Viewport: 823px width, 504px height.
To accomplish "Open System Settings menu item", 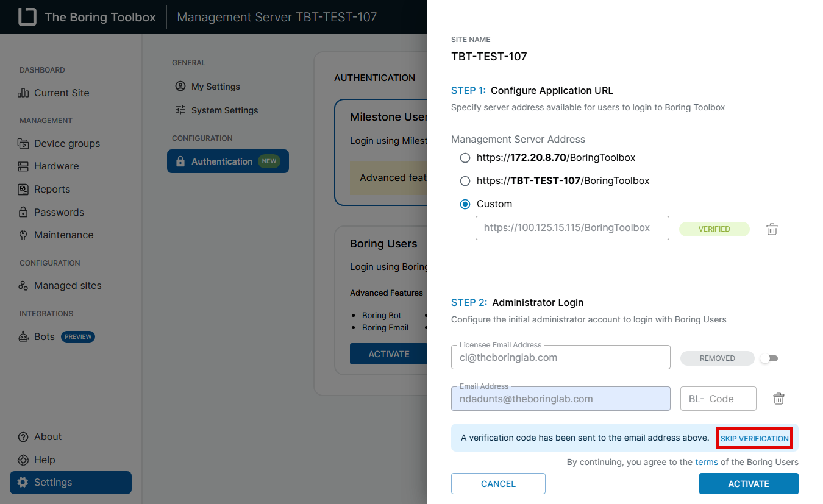I will pos(224,110).
